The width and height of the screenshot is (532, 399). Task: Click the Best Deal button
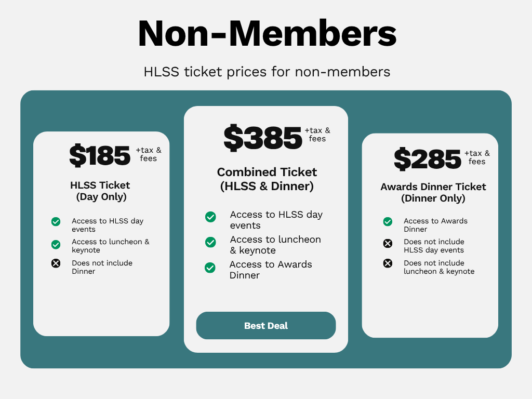pyautogui.click(x=266, y=325)
